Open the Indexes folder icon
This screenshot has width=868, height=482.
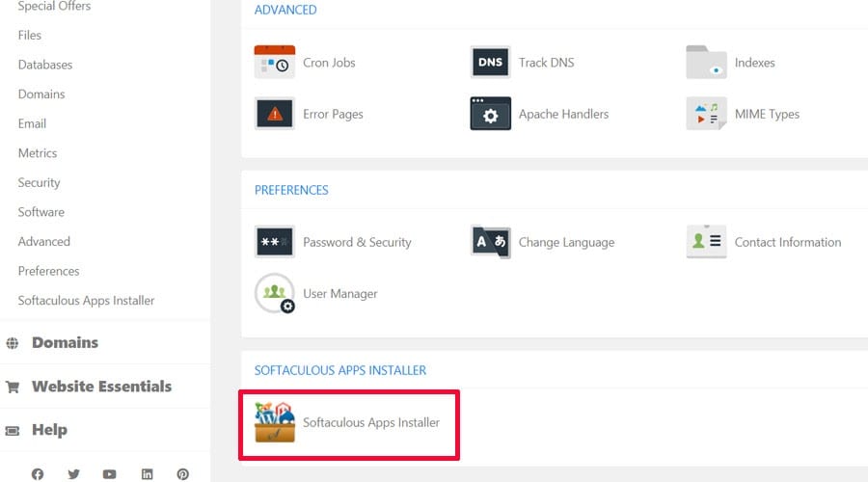click(x=706, y=62)
